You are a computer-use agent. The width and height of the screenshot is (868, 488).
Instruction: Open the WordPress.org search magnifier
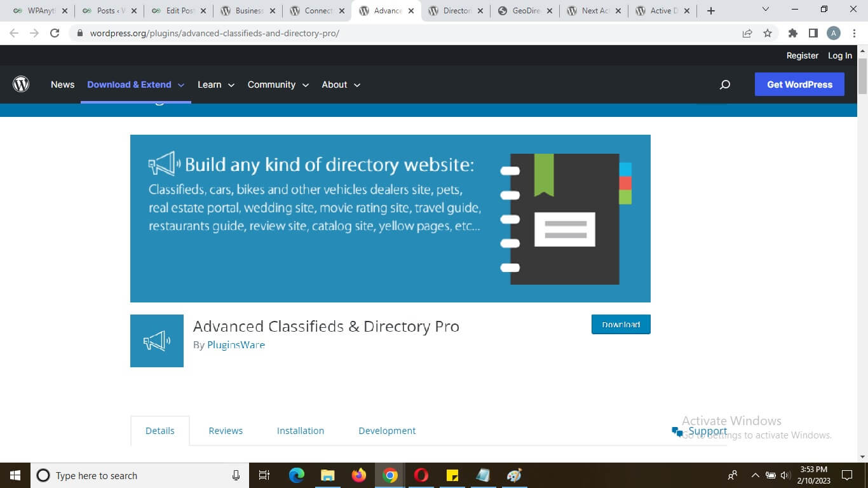pos(725,85)
